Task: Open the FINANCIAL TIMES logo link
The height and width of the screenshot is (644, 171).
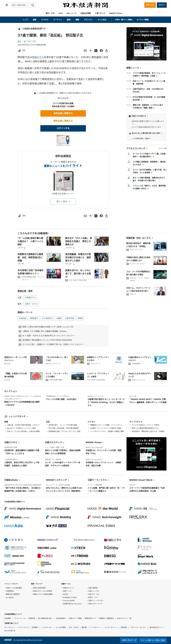Action: (101, 525)
